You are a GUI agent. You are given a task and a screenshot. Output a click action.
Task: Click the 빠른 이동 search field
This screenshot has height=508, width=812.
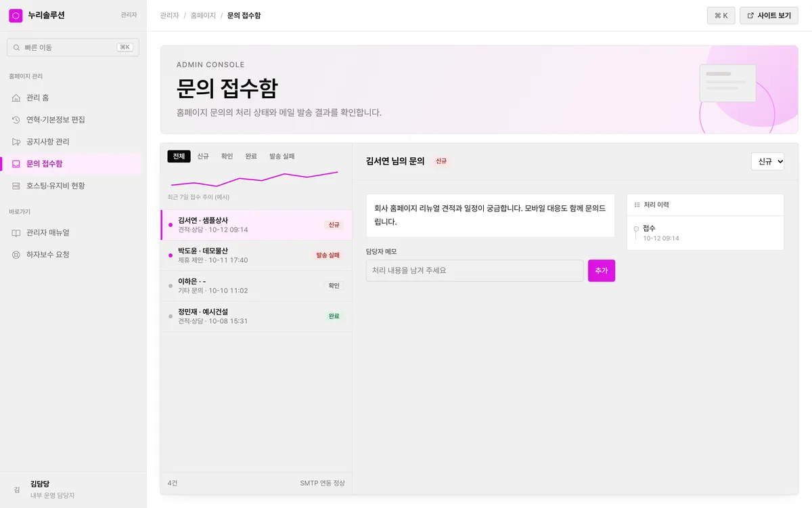[73, 47]
